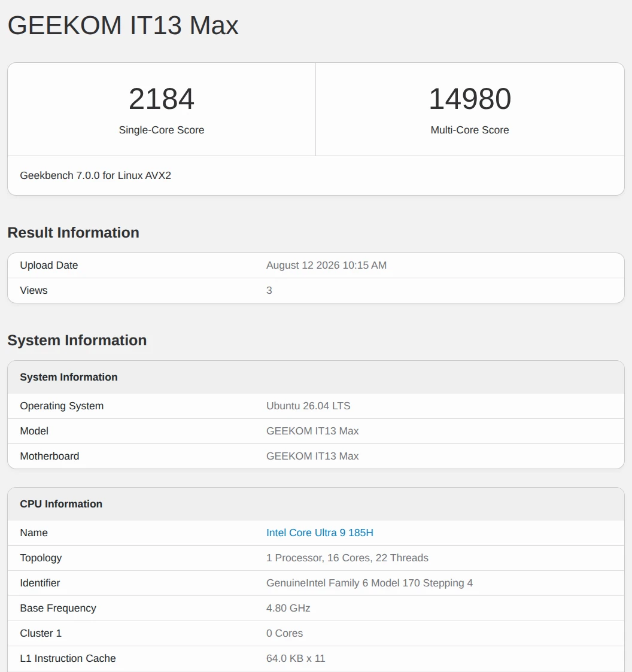Click the Single-Core Score label
Image resolution: width=632 pixels, height=672 pixels.
coord(161,130)
